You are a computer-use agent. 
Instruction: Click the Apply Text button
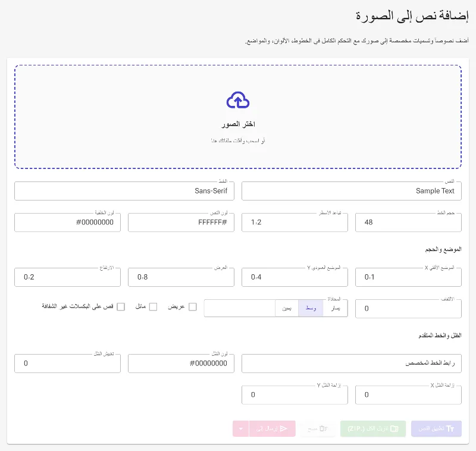[x=436, y=428]
